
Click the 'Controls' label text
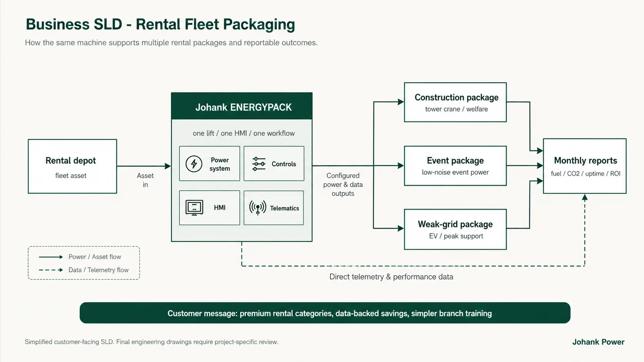coord(284,164)
